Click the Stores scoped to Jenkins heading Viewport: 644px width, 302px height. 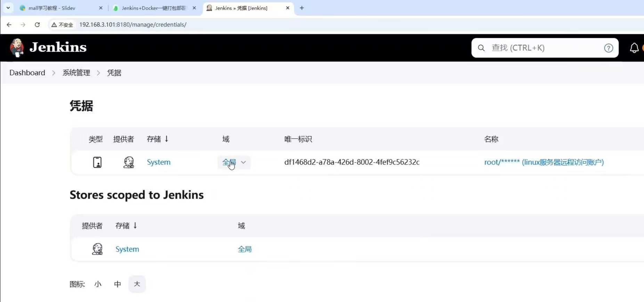(x=137, y=195)
